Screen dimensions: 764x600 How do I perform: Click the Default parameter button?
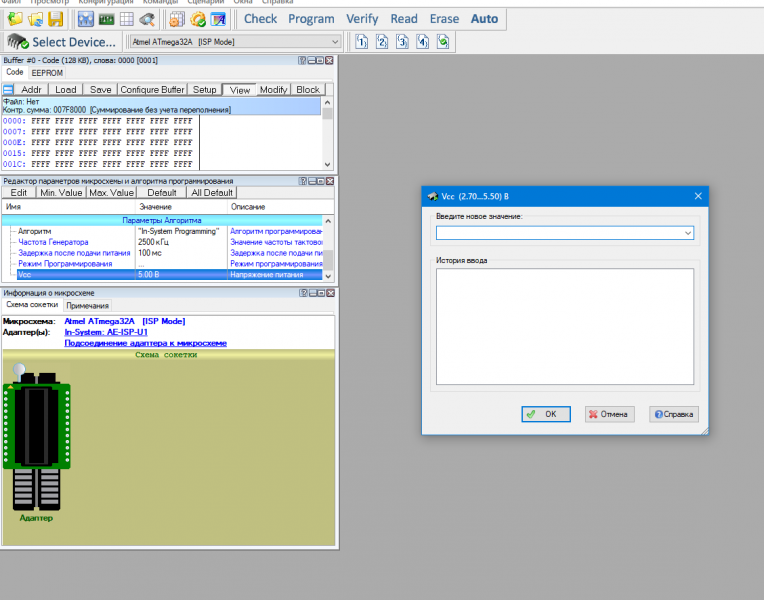pyautogui.click(x=162, y=193)
